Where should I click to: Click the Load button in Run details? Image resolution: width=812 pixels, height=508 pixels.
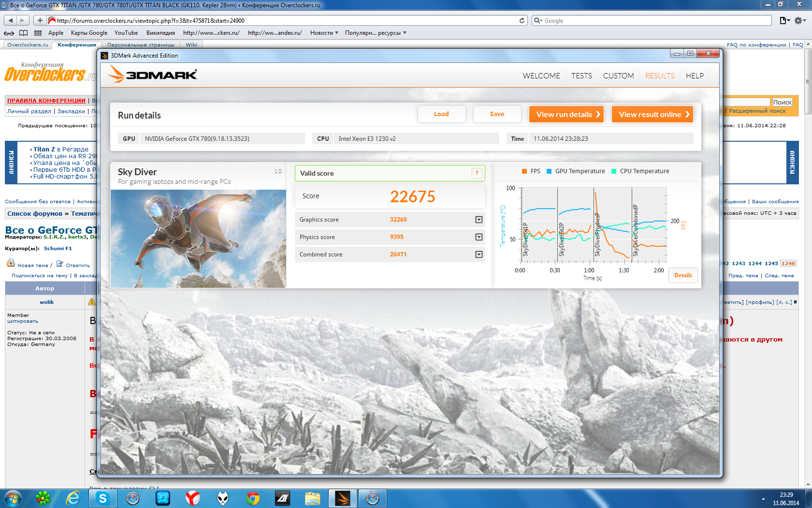[x=441, y=114]
